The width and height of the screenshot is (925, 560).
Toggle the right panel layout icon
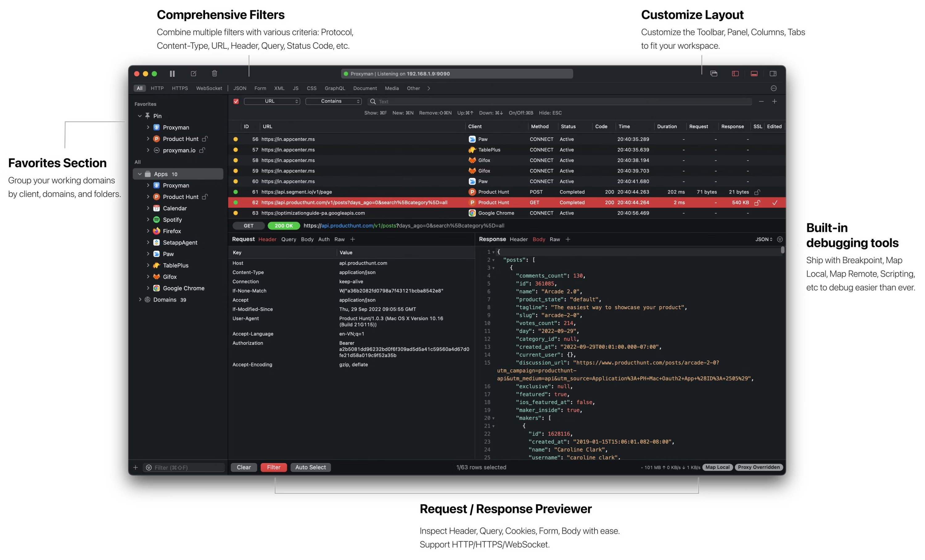773,74
